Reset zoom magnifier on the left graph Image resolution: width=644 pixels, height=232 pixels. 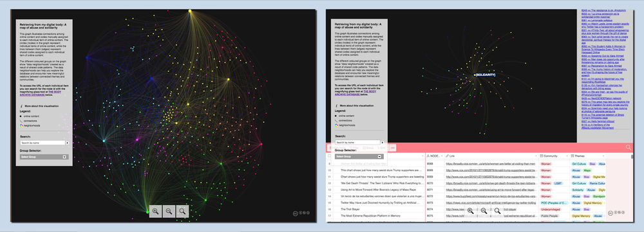tap(182, 211)
